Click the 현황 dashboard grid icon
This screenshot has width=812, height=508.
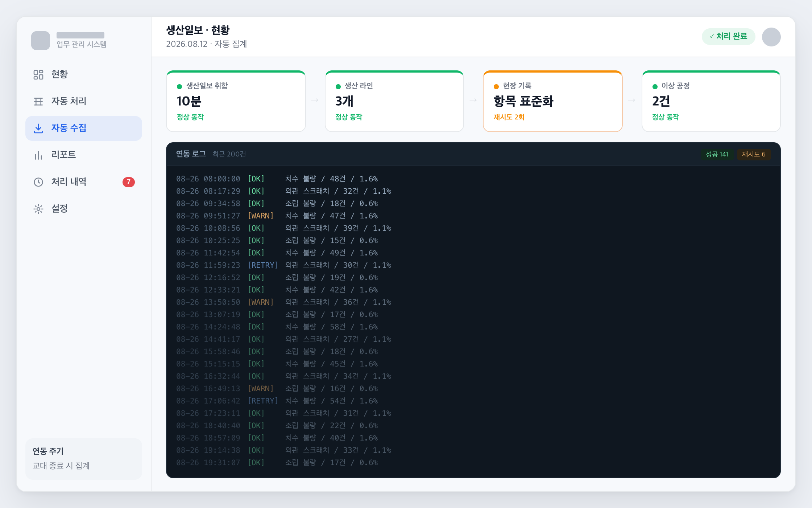[x=38, y=74]
